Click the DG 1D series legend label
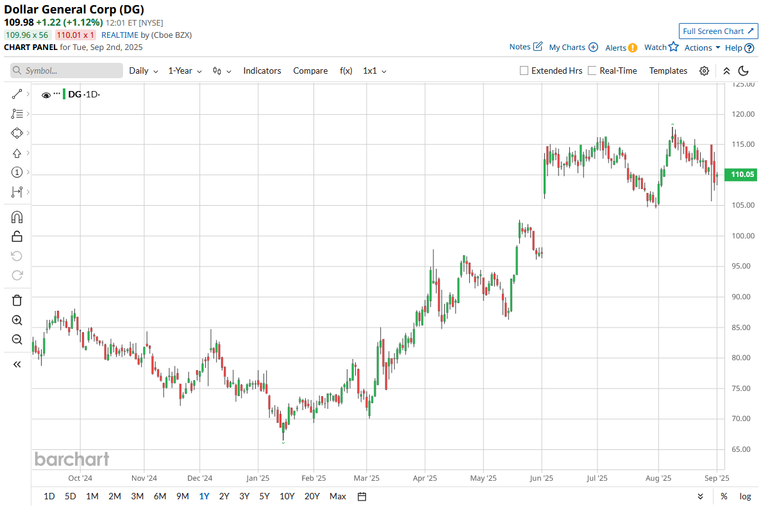 click(84, 95)
